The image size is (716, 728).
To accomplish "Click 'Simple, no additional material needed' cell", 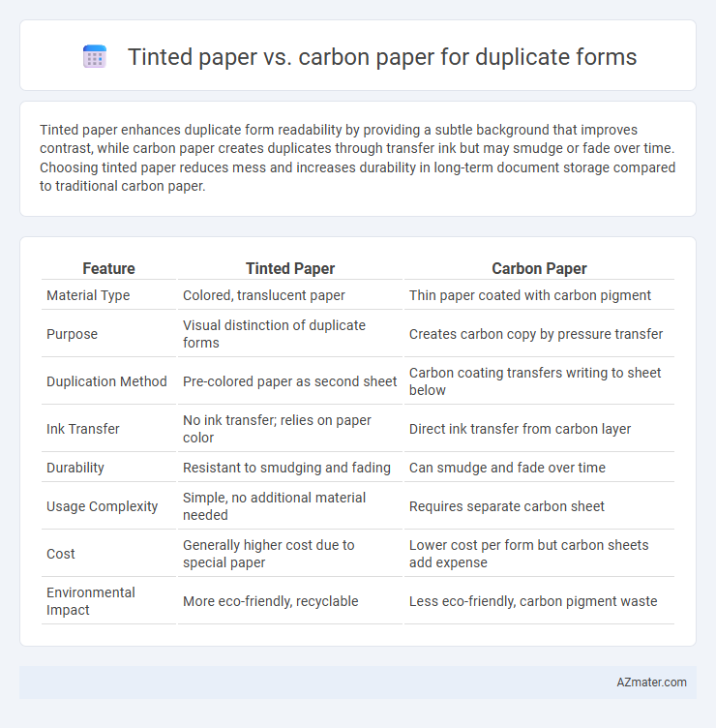I will tap(274, 506).
